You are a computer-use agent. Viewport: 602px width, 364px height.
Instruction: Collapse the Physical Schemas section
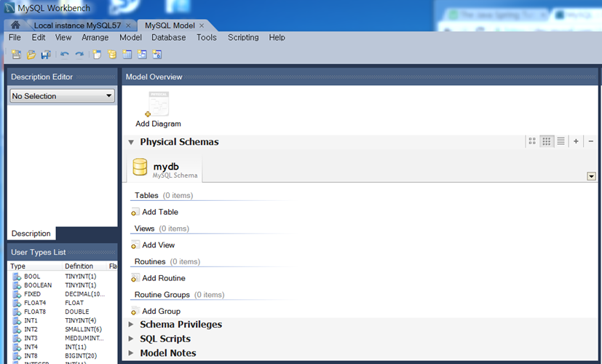pos(131,142)
